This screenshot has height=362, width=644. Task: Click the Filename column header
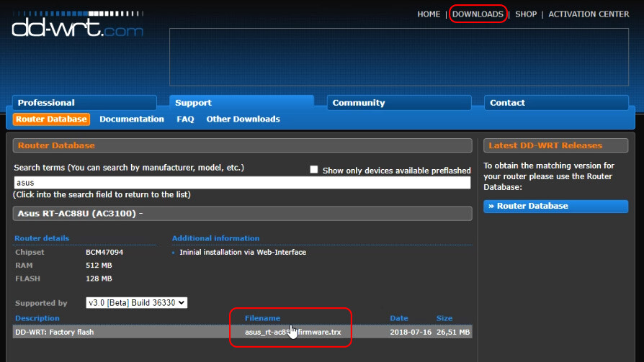(262, 318)
